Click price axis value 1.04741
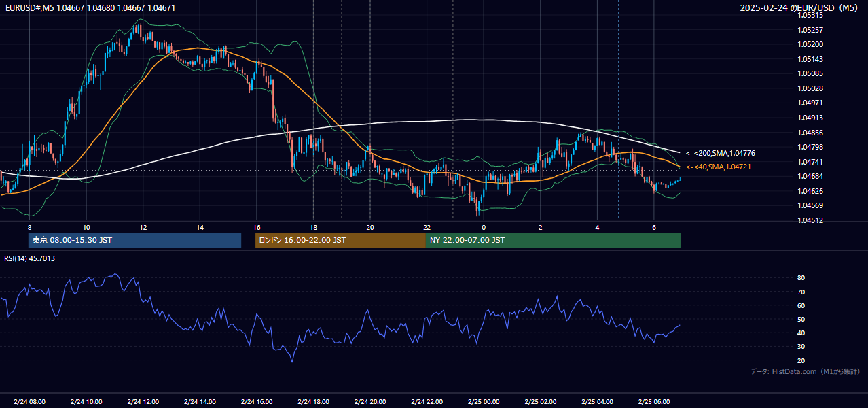 810,162
